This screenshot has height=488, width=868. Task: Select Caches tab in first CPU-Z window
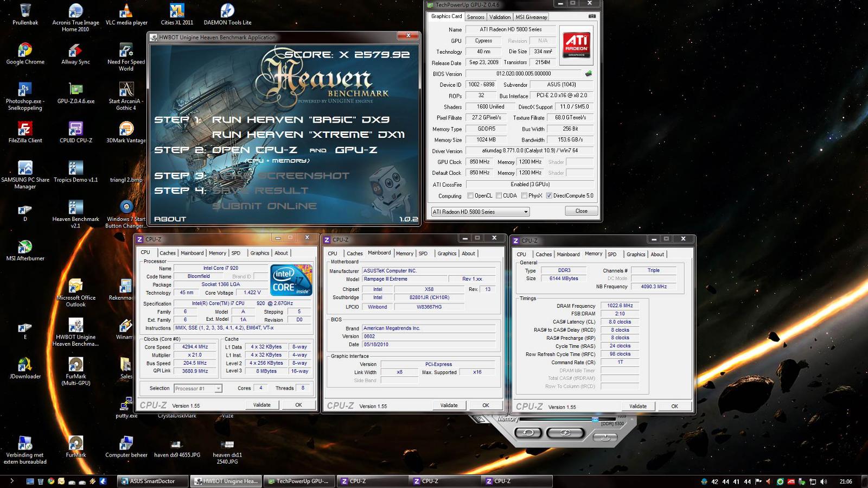167,253
